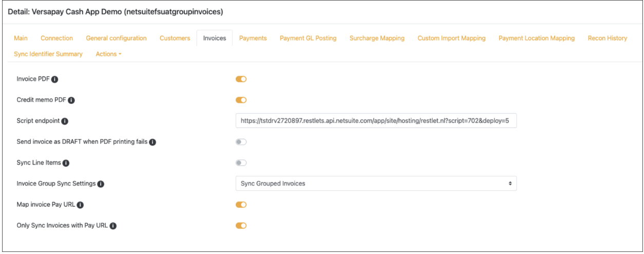Expand the Actions dropdown menu
The height and width of the screenshot is (254, 644).
[x=108, y=54]
